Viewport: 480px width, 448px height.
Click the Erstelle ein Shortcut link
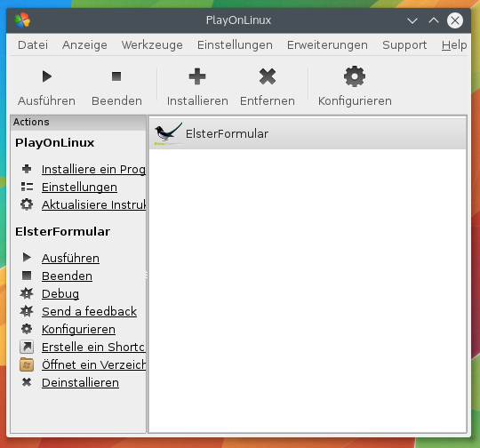click(x=93, y=347)
